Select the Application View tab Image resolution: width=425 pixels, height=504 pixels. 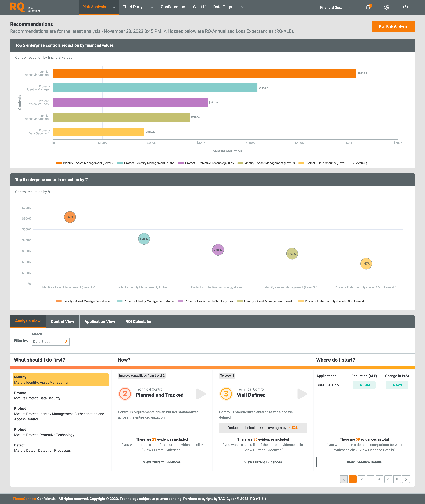(100, 321)
